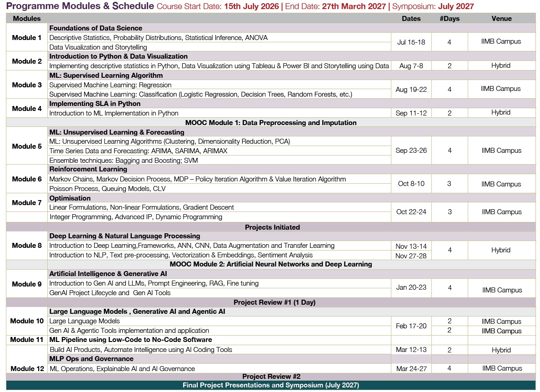Click the MOOC Module 2 banner row
The width and height of the screenshot is (540, 392).
click(270, 264)
